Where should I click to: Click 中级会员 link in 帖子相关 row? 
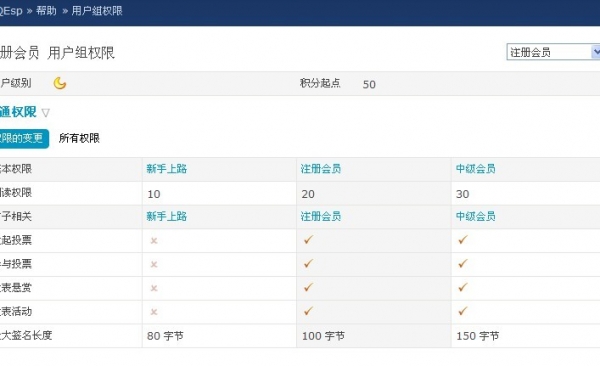pos(476,216)
